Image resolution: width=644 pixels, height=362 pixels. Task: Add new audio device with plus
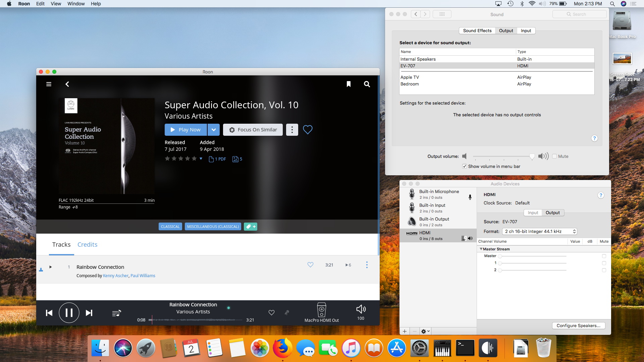click(405, 331)
